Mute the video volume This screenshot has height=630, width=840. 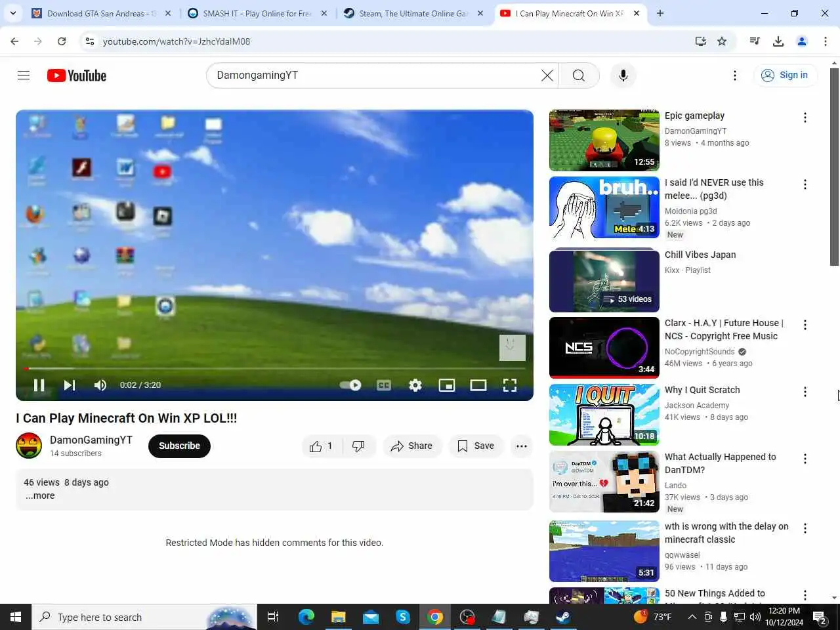coord(100,385)
